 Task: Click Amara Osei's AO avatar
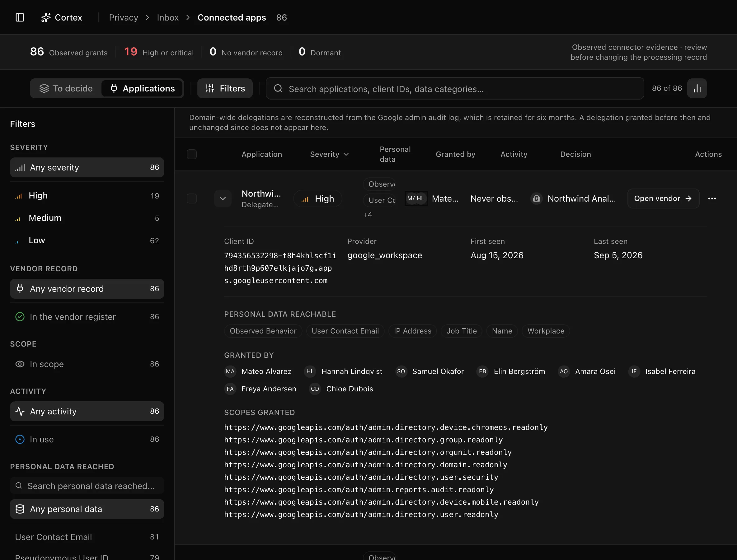tap(564, 371)
